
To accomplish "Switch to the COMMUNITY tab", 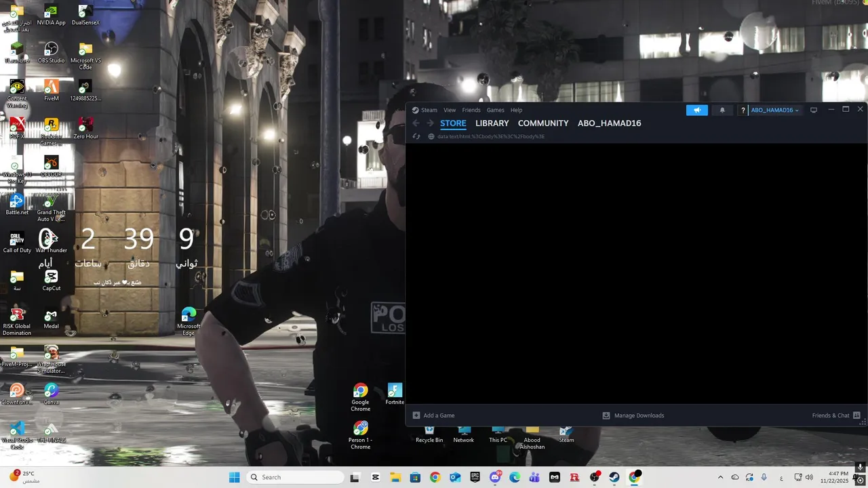I will [x=543, y=123].
